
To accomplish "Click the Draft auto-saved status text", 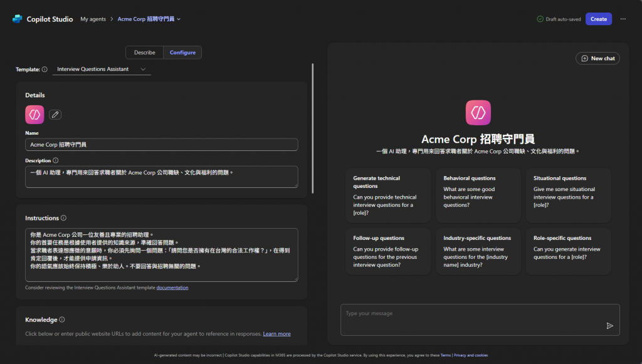I will point(563,19).
